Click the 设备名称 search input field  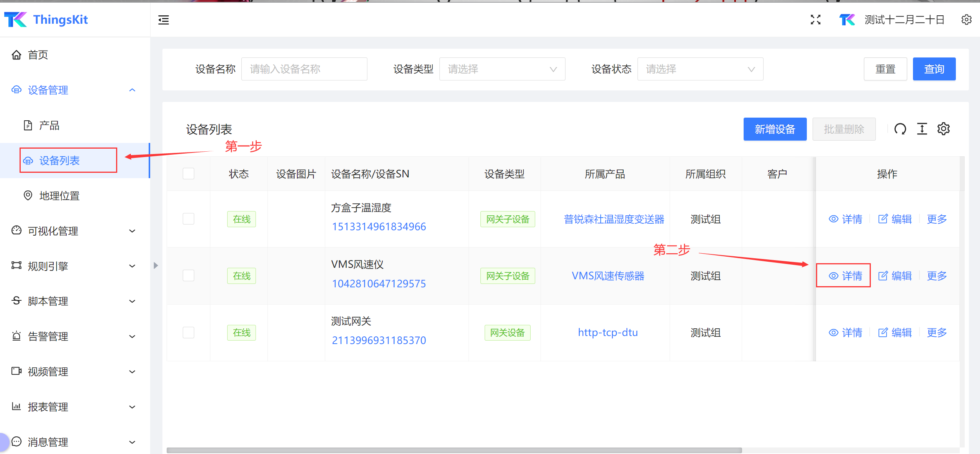click(304, 69)
